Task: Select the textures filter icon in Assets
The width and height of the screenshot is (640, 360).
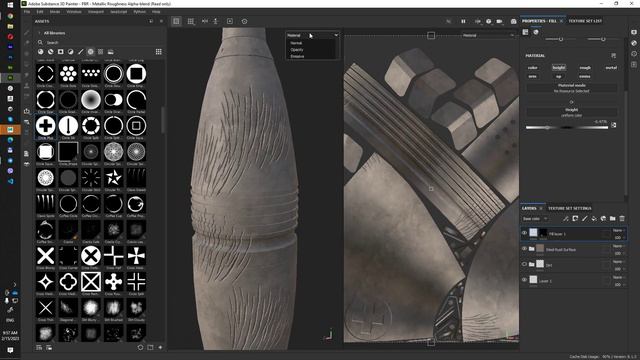Action: pyautogui.click(x=100, y=52)
